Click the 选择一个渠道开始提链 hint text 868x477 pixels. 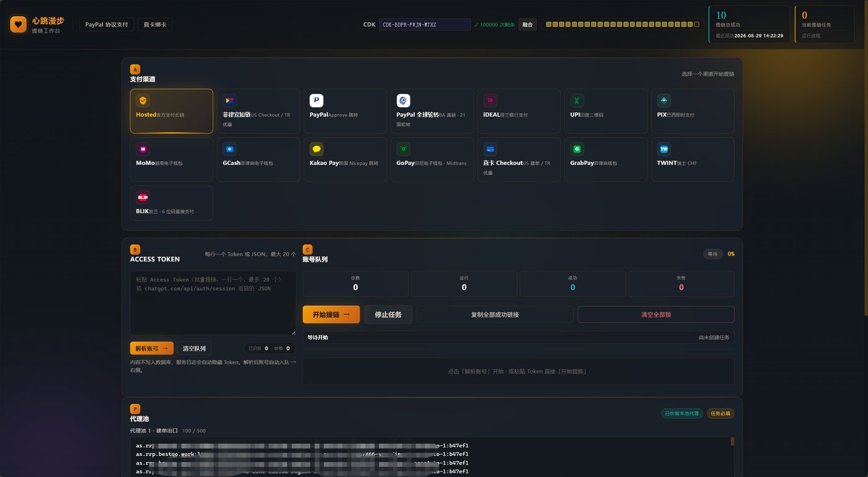click(708, 74)
